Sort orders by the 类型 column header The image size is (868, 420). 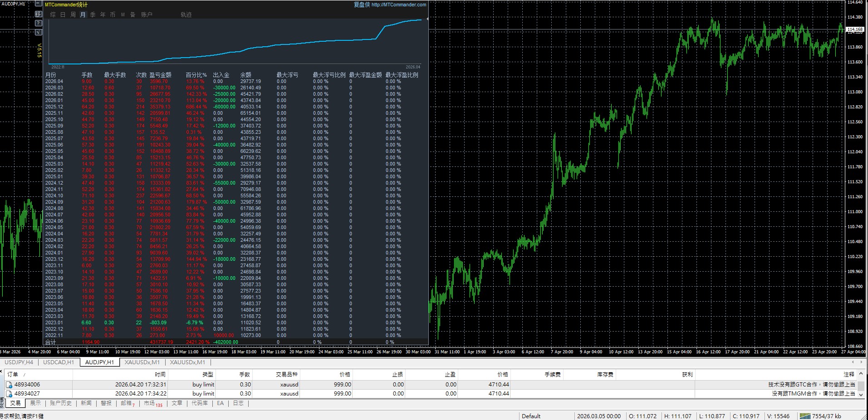[192, 375]
